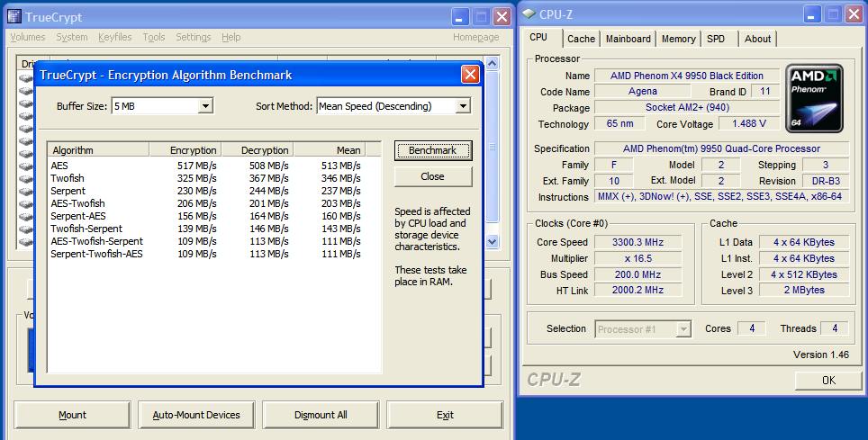The height and width of the screenshot is (440, 868).
Task: Click the Bus Speed value 200.0 MHz
Action: click(x=637, y=274)
